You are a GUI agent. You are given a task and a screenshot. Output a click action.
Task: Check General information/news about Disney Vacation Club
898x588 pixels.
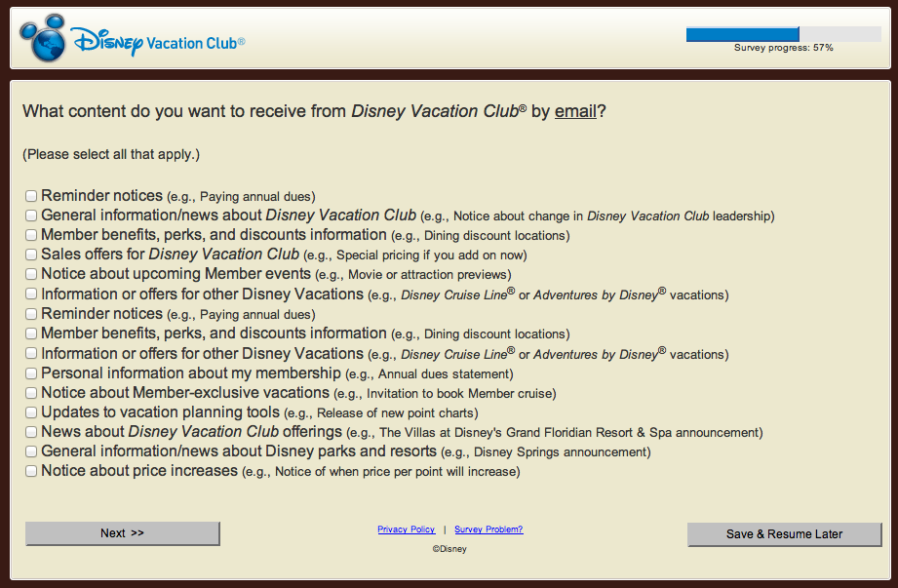click(x=31, y=216)
